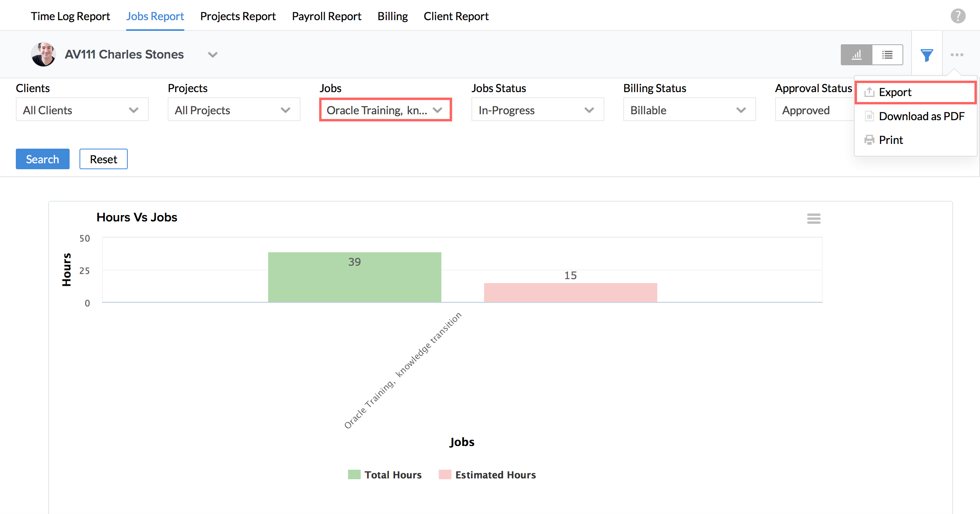Click the blue filter funnel icon
Screen dimensions: 980x514
click(x=927, y=55)
